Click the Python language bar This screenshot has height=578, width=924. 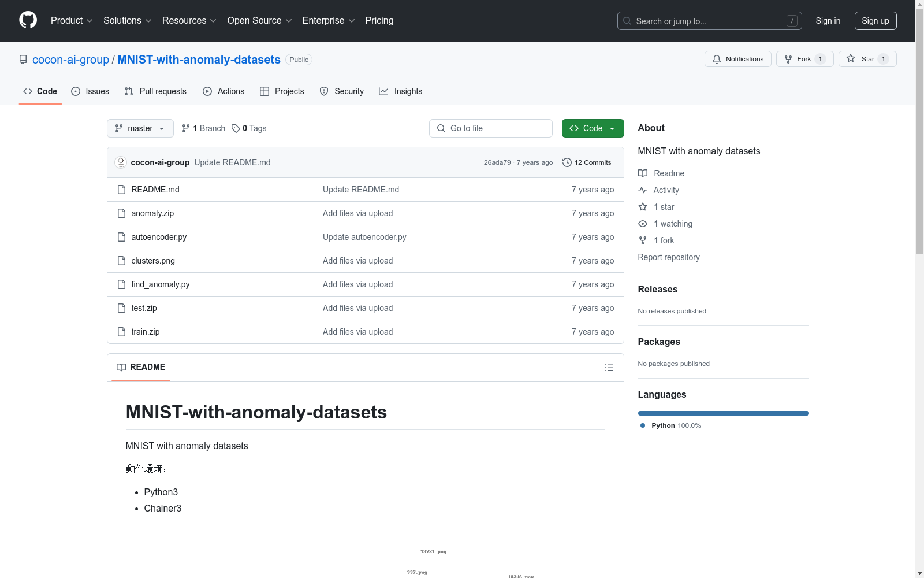point(723,413)
